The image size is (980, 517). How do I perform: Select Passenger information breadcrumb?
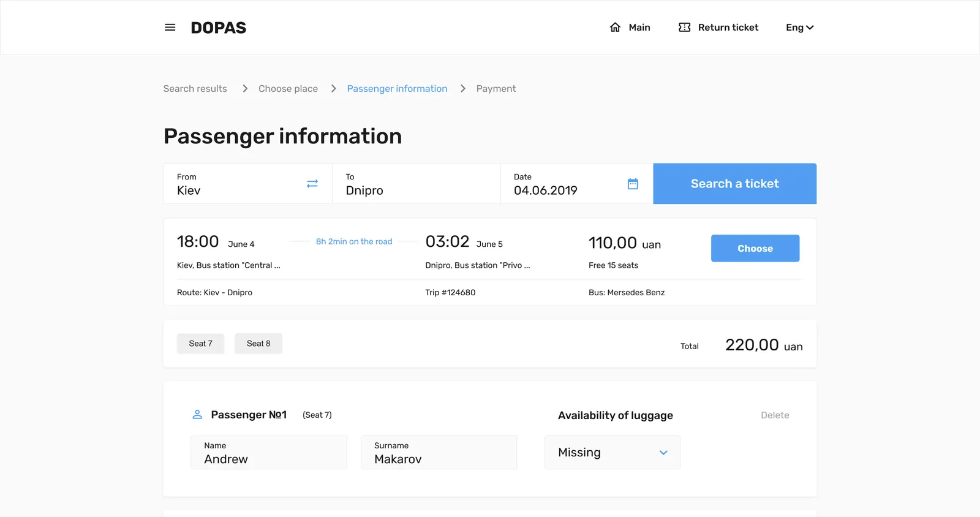click(x=397, y=89)
